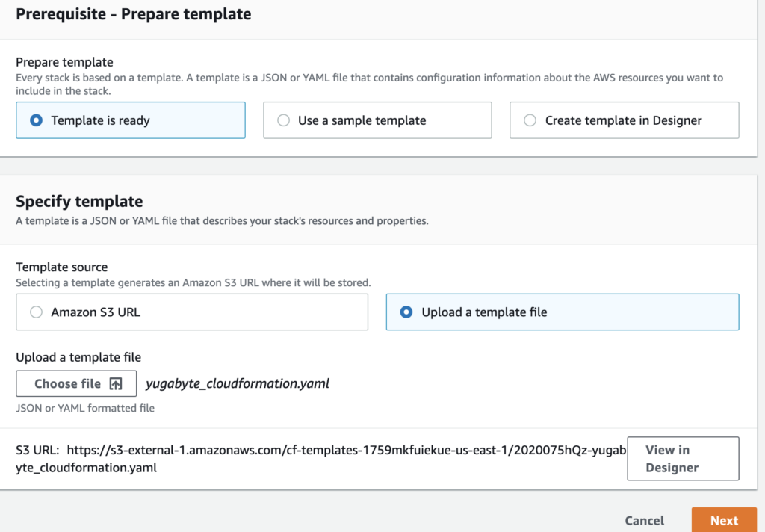Click the "Amazon S3 URL" source card

[x=192, y=312]
